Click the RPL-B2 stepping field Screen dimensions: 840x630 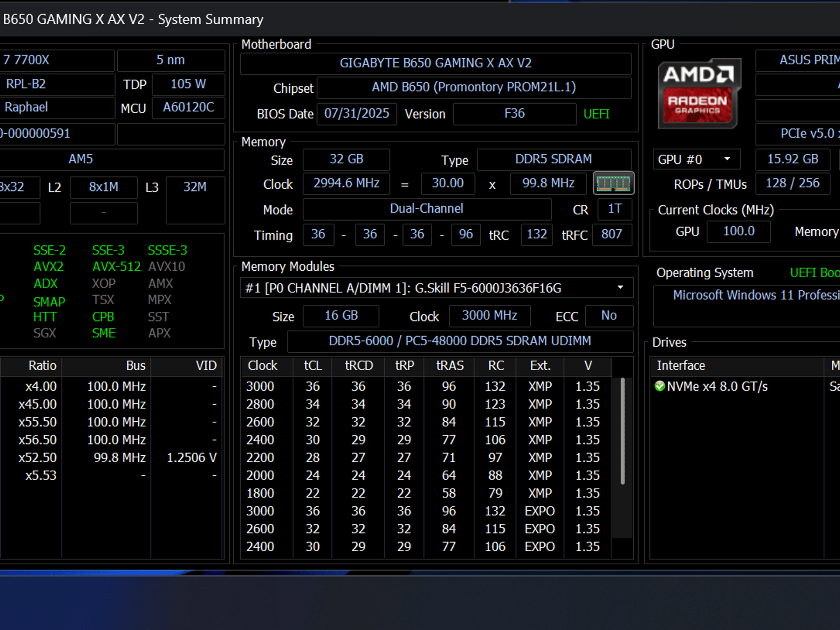57,84
